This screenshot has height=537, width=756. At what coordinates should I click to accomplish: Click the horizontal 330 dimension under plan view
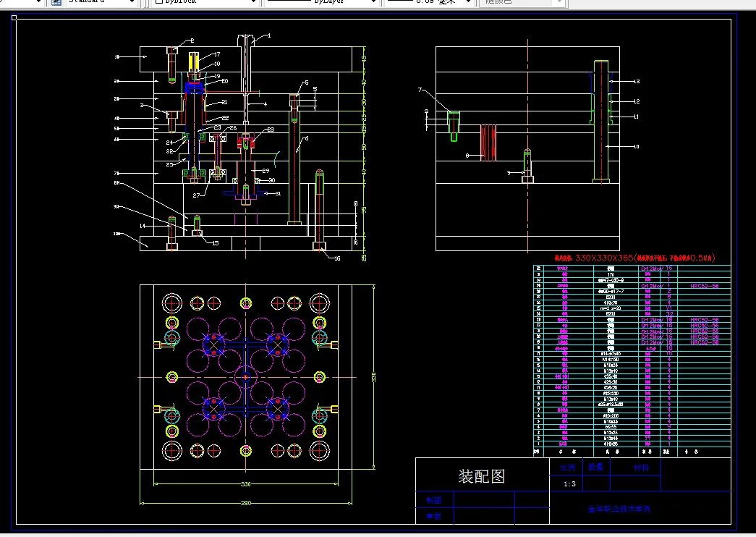coord(246,484)
